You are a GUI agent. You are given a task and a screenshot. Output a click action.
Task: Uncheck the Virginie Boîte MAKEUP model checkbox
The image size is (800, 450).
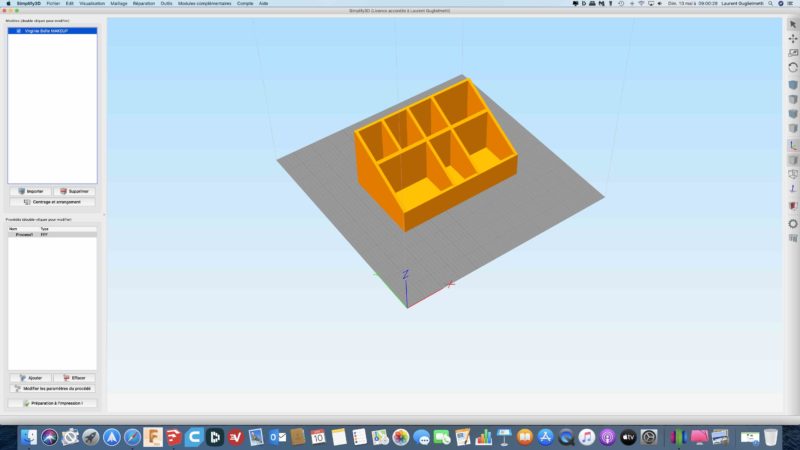tap(18, 31)
